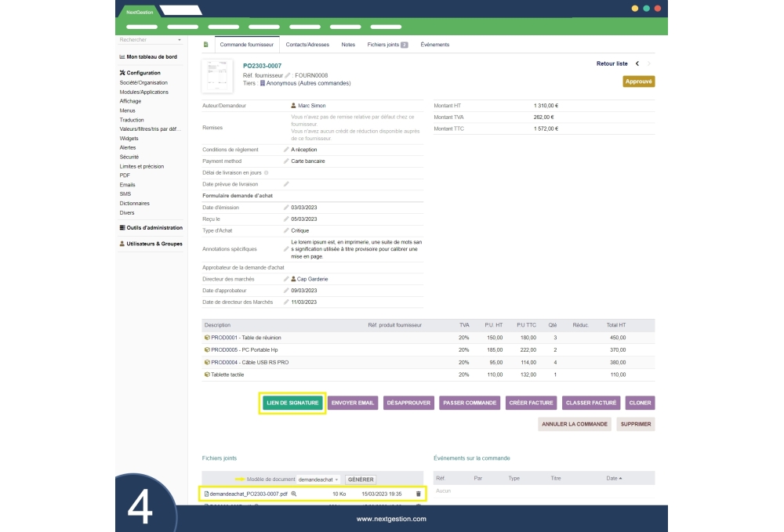Click the user icon beside Cap Garderie
Viewport: 784px width, 532px height.
coord(293,279)
